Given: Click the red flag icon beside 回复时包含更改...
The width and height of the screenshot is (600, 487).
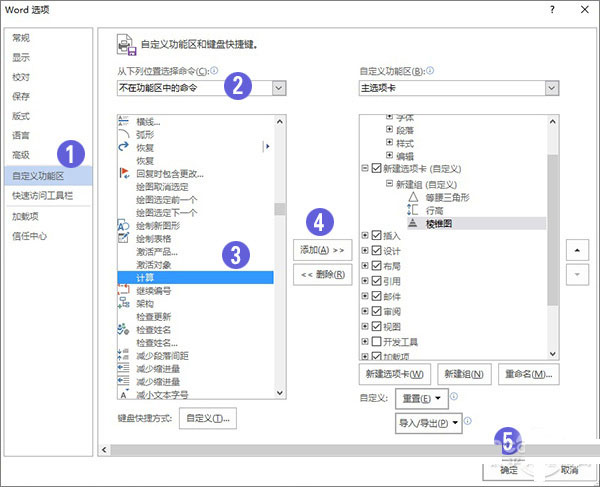Looking at the screenshot, I should point(124,173).
